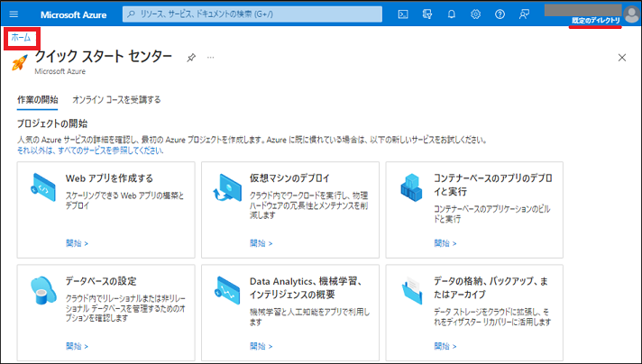The height and width of the screenshot is (364, 642).
Task: Start the データベースの設定 card
Action: coord(77,346)
